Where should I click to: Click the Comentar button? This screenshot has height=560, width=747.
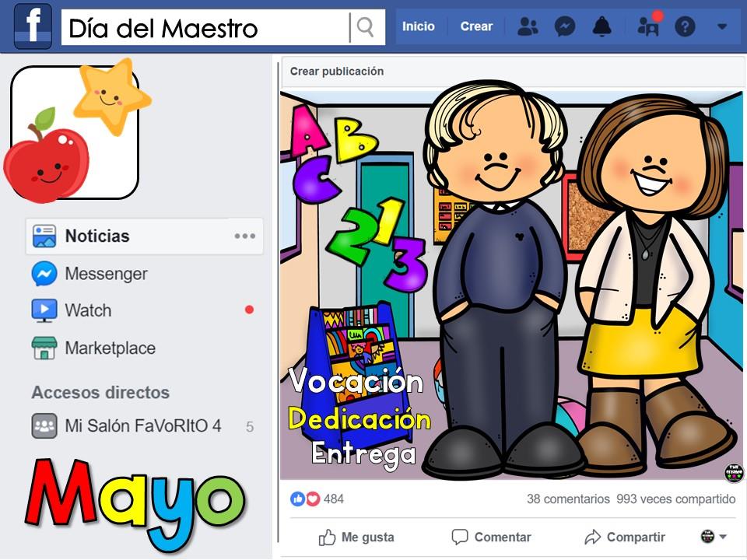pos(491,537)
